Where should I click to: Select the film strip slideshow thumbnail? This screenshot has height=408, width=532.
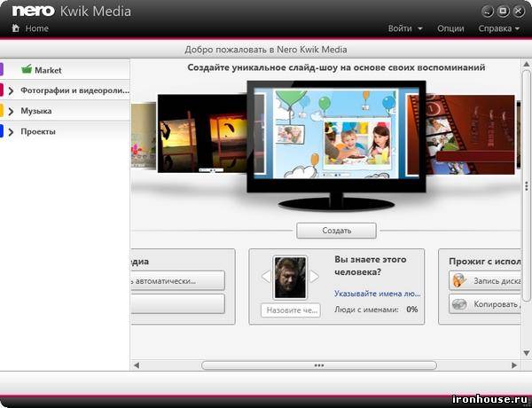(460, 135)
